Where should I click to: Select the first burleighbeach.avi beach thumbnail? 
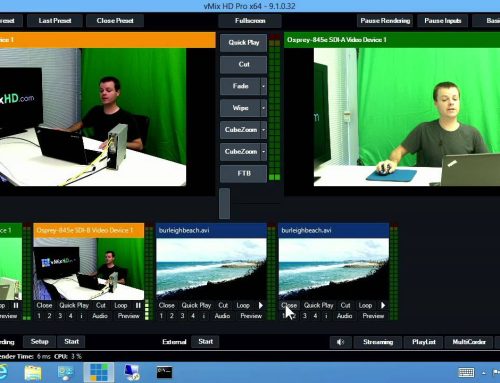[211, 269]
